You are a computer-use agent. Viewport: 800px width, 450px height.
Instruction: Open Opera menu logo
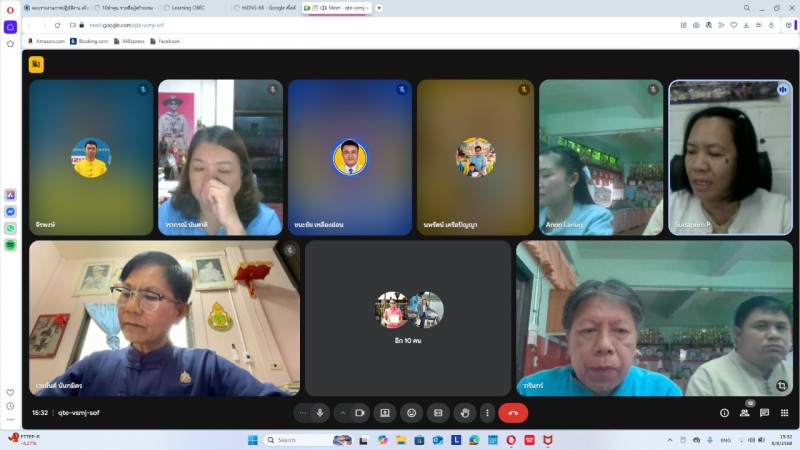pyautogui.click(x=10, y=10)
